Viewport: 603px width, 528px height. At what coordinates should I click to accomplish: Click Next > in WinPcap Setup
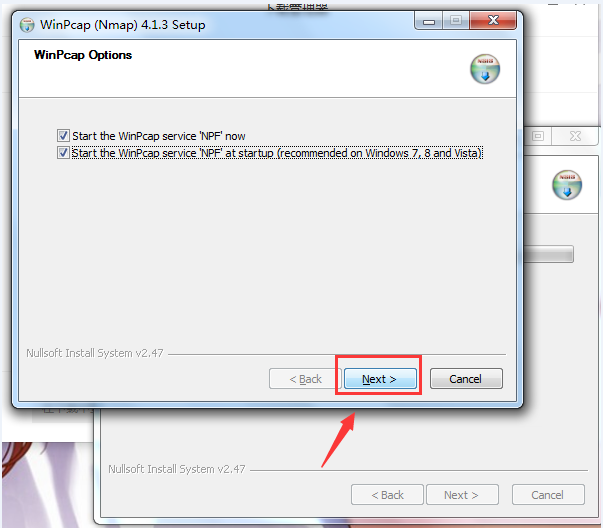[x=380, y=379]
